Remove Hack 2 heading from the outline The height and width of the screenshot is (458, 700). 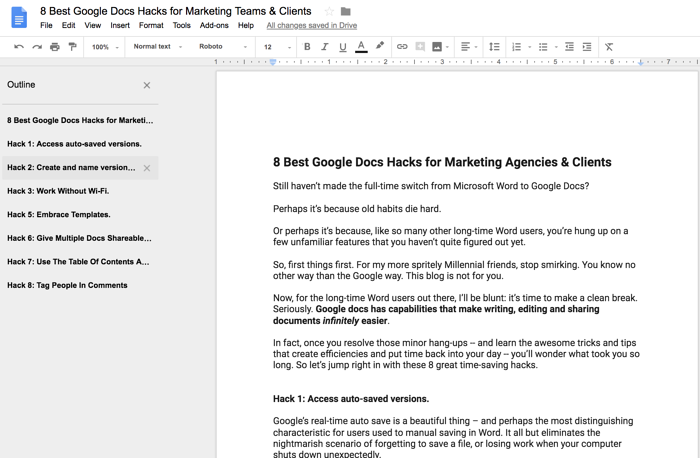tap(146, 168)
